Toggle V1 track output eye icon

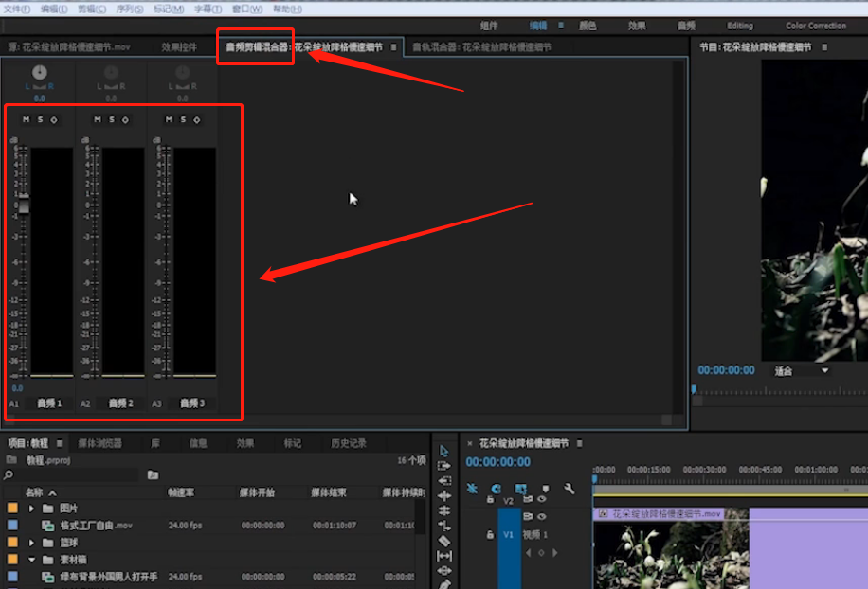pyautogui.click(x=542, y=516)
